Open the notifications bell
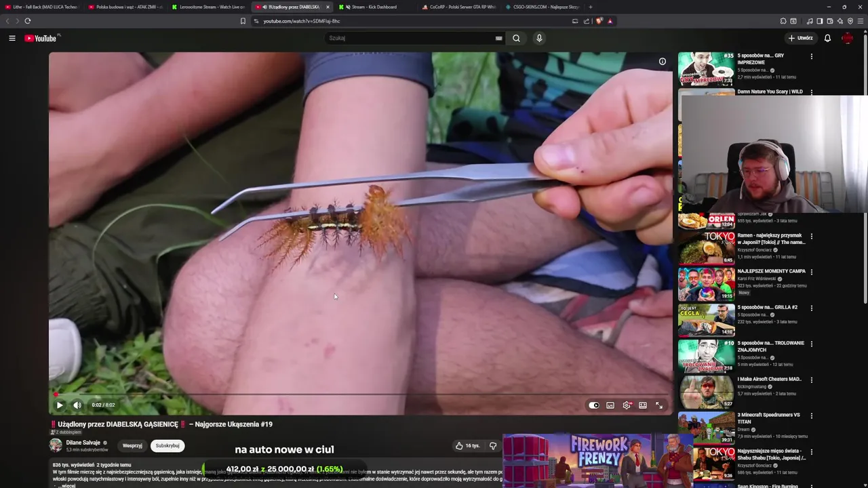The height and width of the screenshot is (488, 868). click(x=827, y=38)
